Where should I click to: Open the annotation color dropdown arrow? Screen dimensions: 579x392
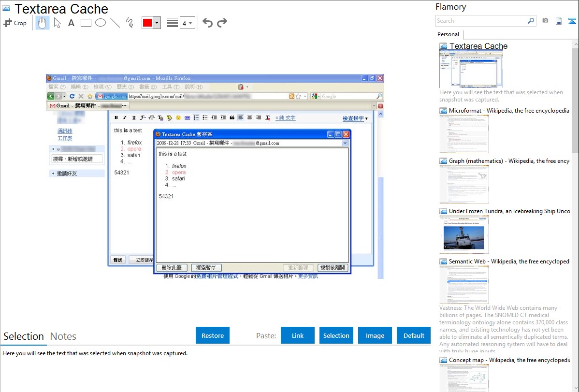pos(157,23)
